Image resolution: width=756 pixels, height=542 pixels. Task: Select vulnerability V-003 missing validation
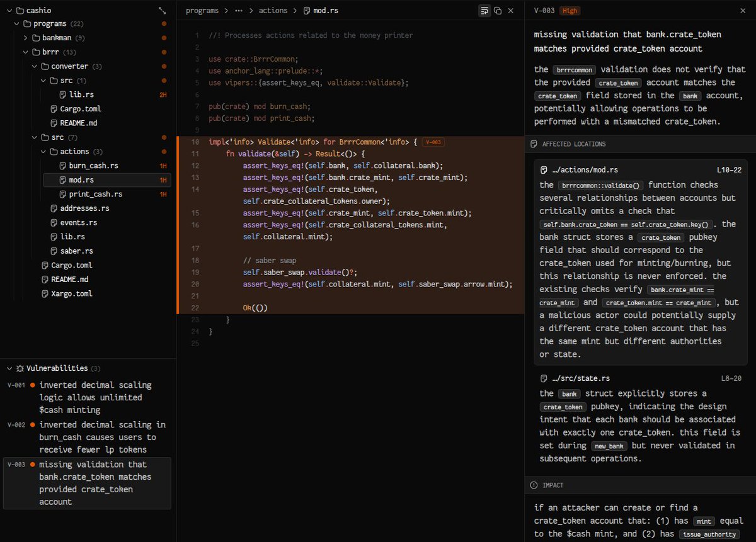[88, 483]
